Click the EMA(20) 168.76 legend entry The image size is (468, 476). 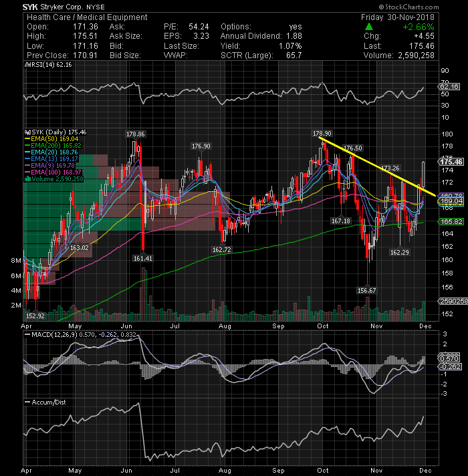(x=54, y=152)
